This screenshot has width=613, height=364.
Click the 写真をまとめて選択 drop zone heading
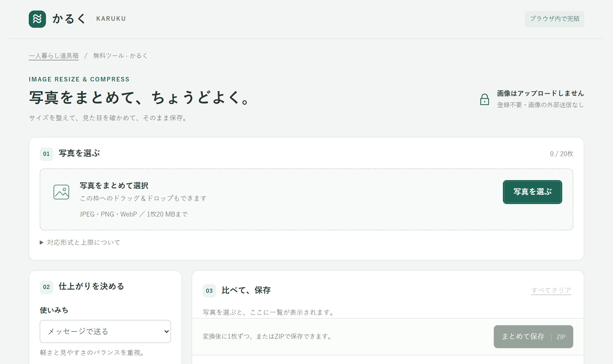(x=114, y=186)
